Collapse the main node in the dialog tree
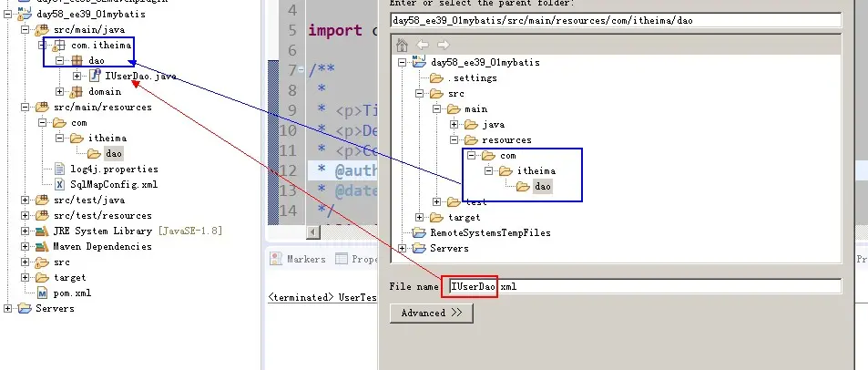 [437, 109]
